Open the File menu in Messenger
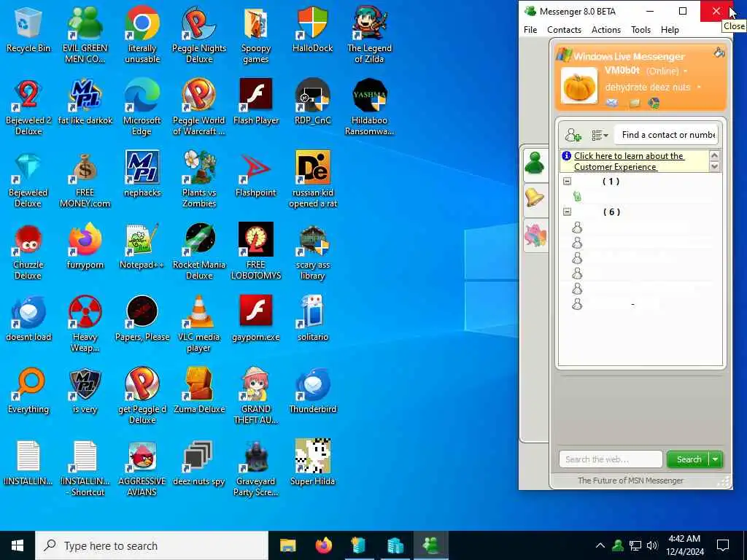 (x=530, y=29)
